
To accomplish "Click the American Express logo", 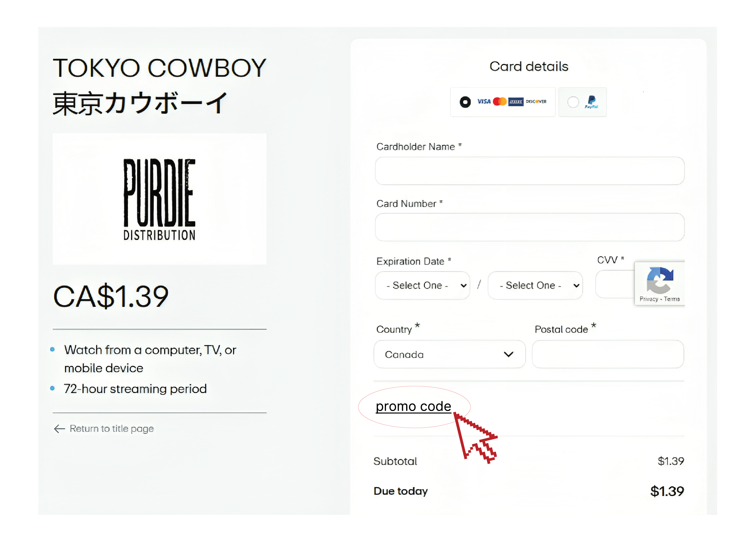I will click(x=516, y=102).
